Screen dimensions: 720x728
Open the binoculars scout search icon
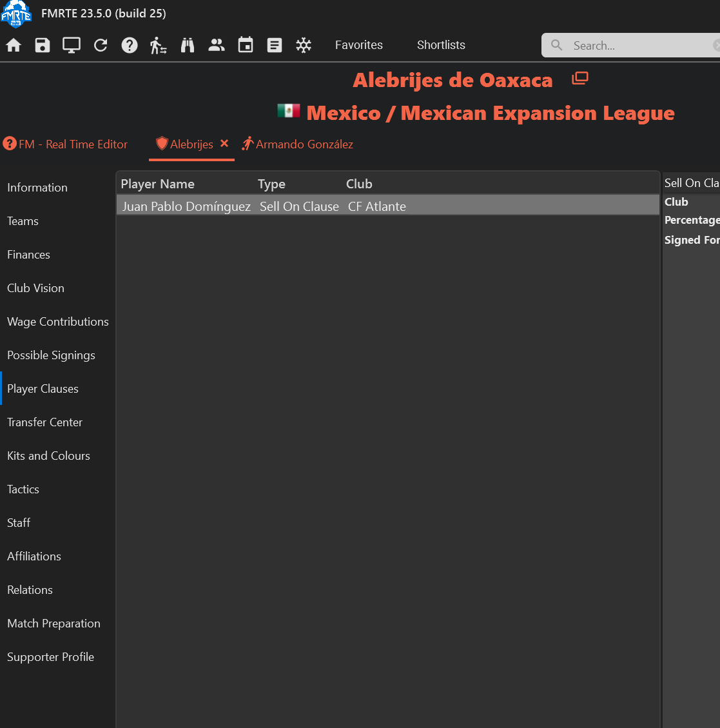[188, 45]
